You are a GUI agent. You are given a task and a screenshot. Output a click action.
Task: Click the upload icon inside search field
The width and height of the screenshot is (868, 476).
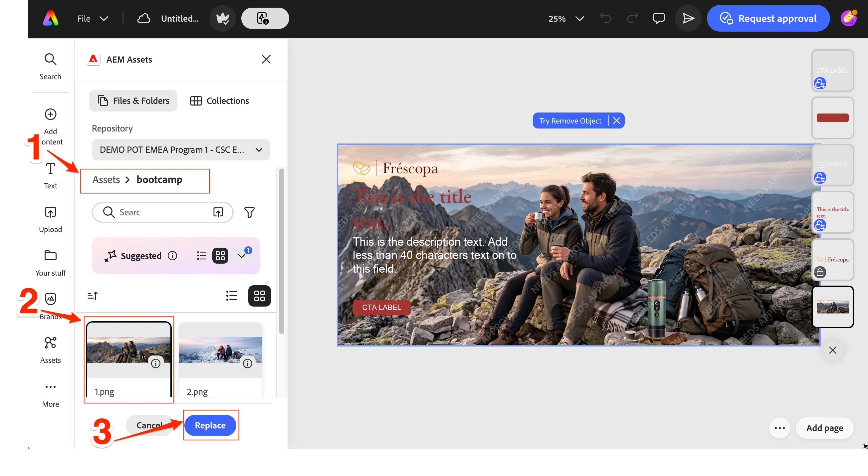tap(218, 212)
